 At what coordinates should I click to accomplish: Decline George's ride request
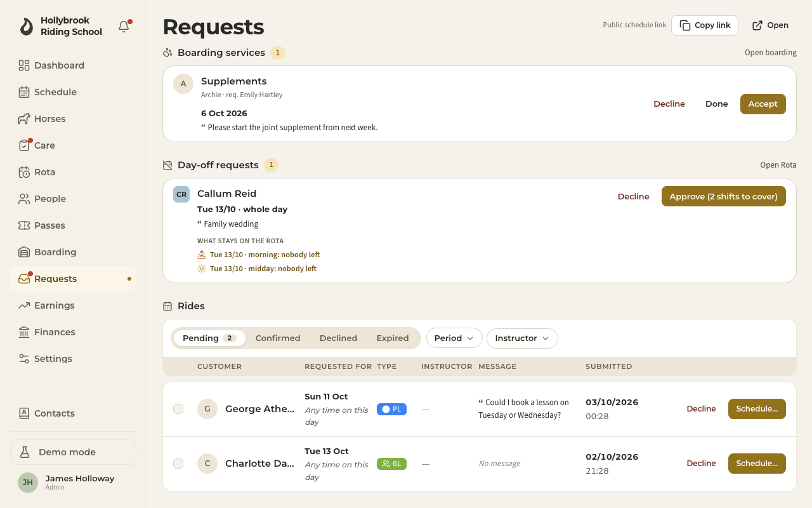tap(701, 409)
